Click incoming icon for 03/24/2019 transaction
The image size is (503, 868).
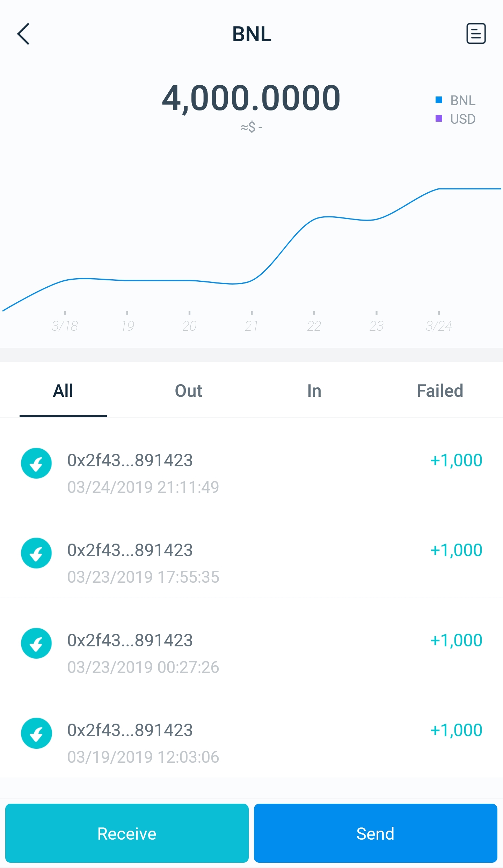(x=36, y=463)
